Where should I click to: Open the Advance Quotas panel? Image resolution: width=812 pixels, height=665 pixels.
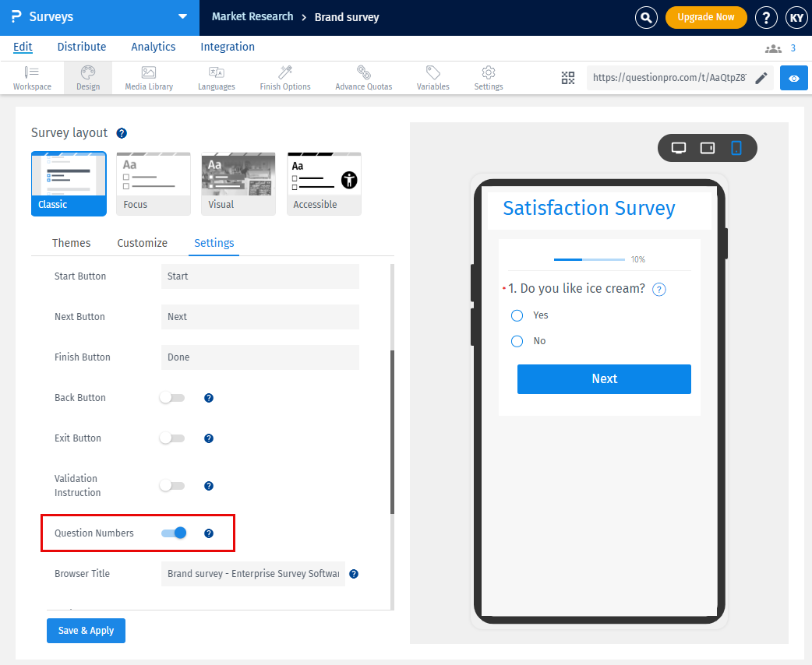tap(363, 77)
